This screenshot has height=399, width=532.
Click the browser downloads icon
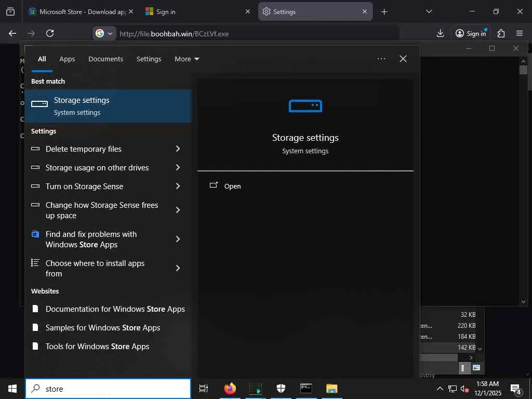click(440, 33)
